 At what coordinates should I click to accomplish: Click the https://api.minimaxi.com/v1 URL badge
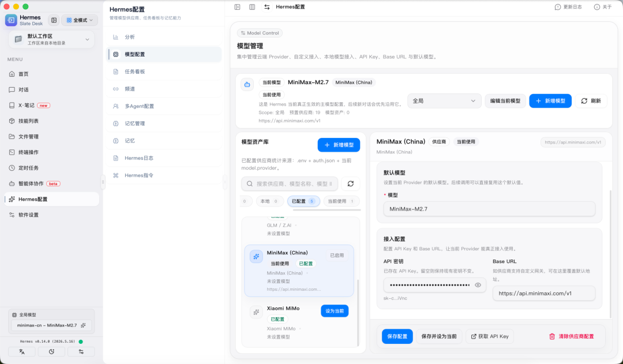pos(573,142)
